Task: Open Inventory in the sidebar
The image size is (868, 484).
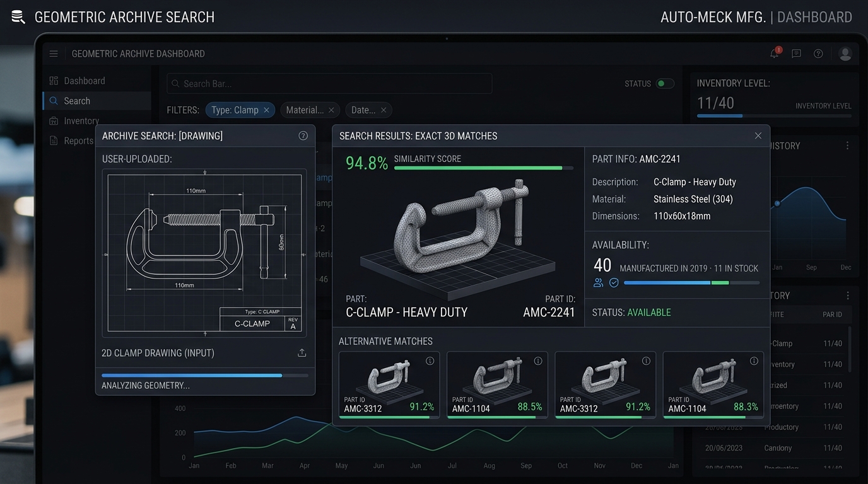Action: (x=74, y=121)
